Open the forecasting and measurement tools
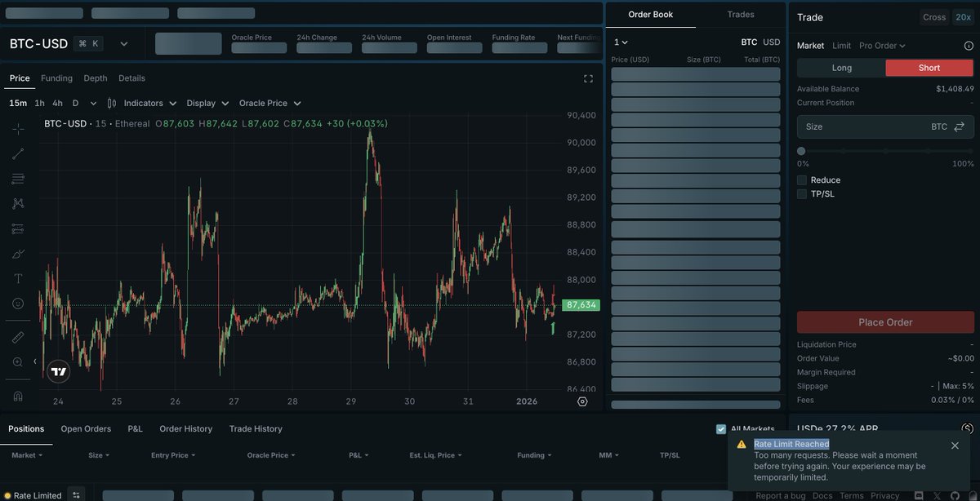Viewport: 980px width, 501px height. [18, 228]
